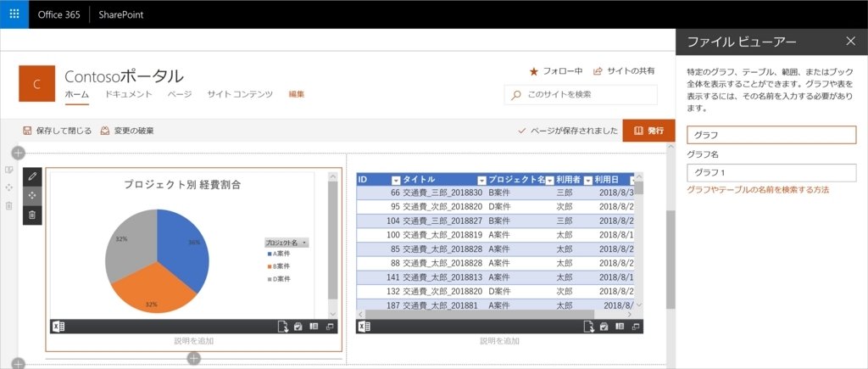Click the light delete section trash icon
The height and width of the screenshot is (369, 868).
pos(8,206)
